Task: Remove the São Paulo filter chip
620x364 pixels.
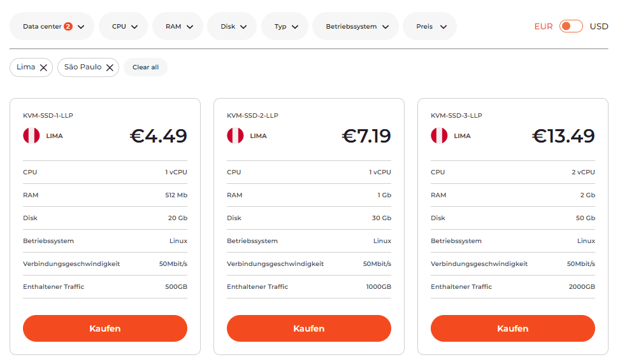Action: (110, 67)
